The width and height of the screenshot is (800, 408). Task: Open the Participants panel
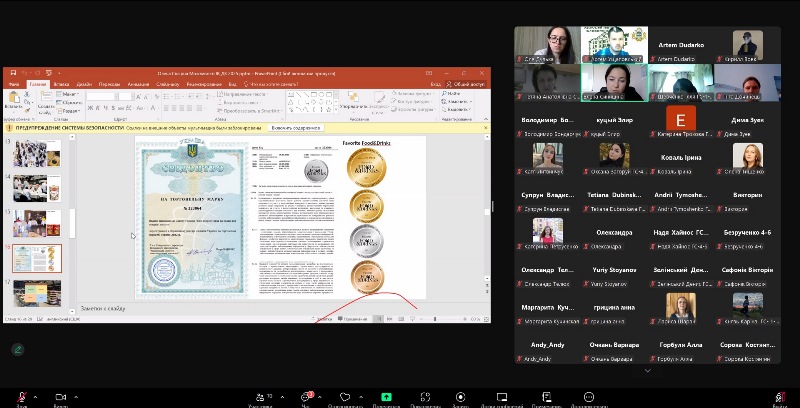(261, 396)
